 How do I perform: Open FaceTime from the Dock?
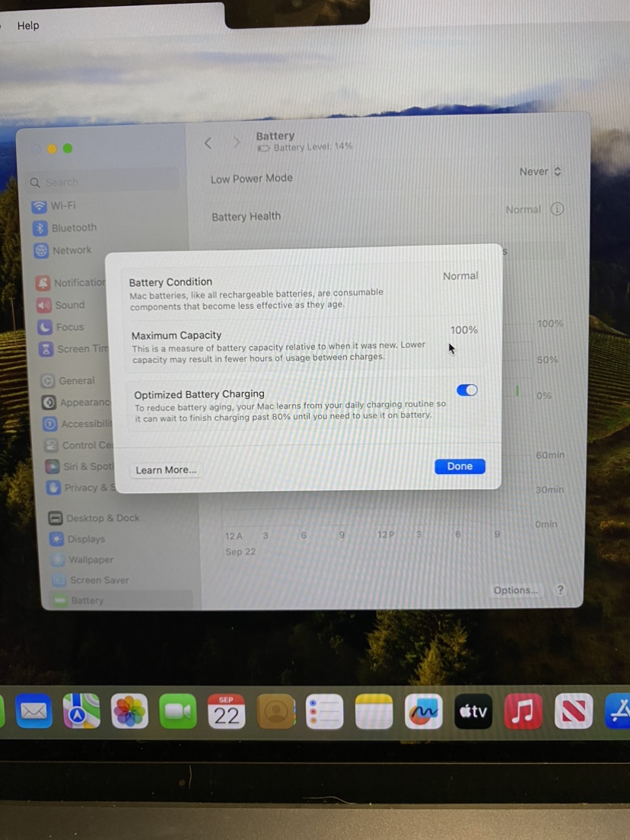(x=178, y=711)
